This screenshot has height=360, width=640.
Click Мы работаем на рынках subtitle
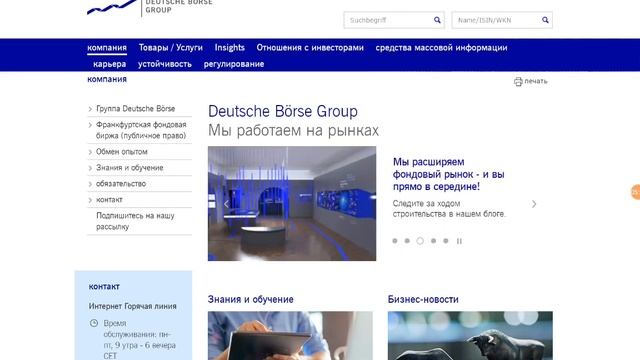(293, 131)
